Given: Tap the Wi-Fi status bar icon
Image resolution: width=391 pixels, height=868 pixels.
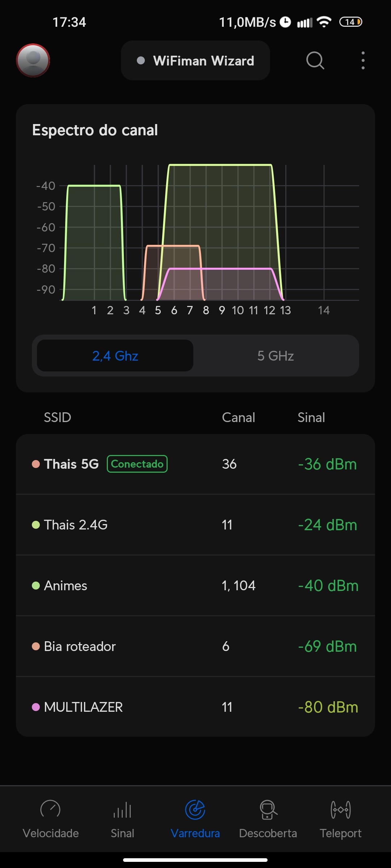Looking at the screenshot, I should coord(324,22).
